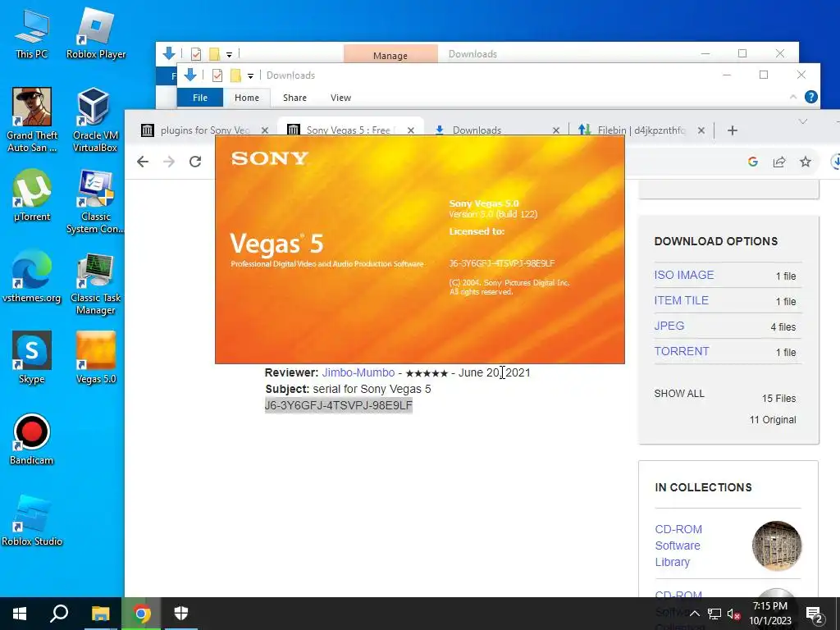Switch to Sony Vegas 5 tab
Viewport: 840px width, 630px height.
click(350, 130)
